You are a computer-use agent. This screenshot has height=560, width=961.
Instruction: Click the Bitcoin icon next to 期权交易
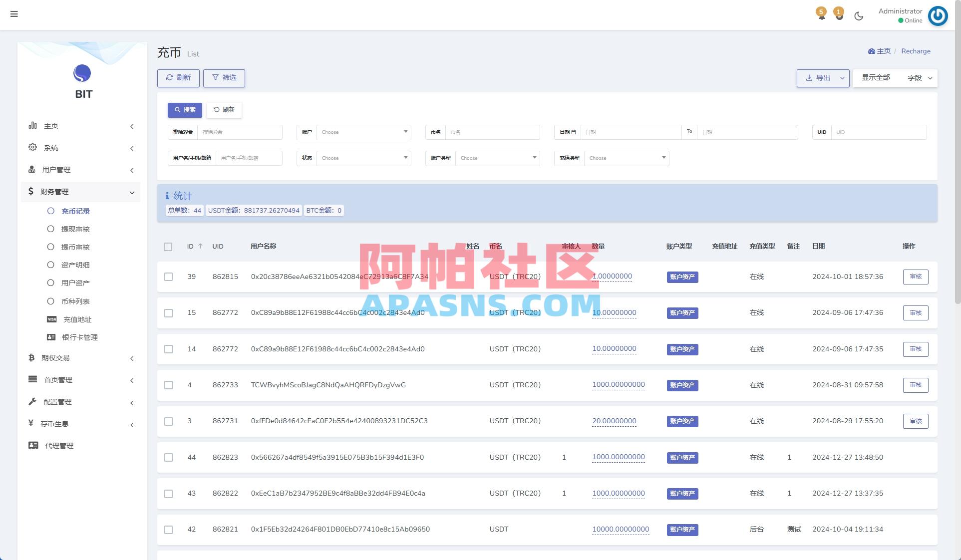click(x=31, y=358)
